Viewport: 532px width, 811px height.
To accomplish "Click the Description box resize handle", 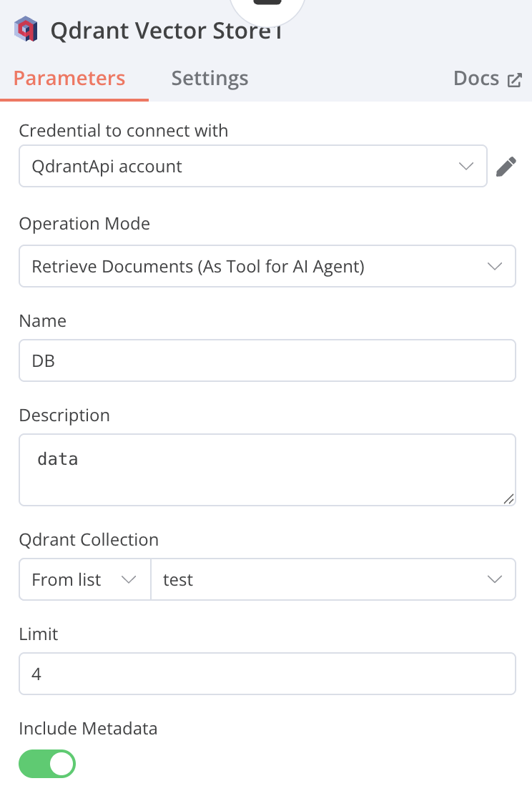I will (x=509, y=499).
